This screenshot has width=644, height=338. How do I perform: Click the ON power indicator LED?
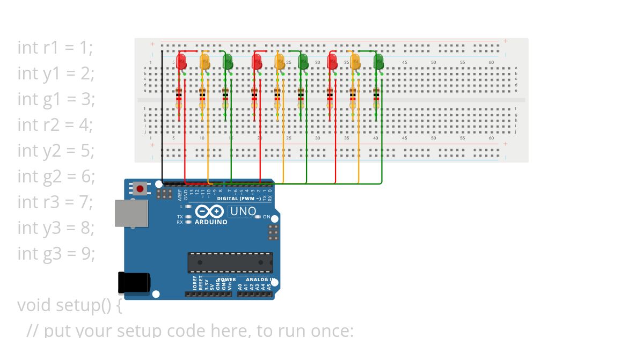258,217
